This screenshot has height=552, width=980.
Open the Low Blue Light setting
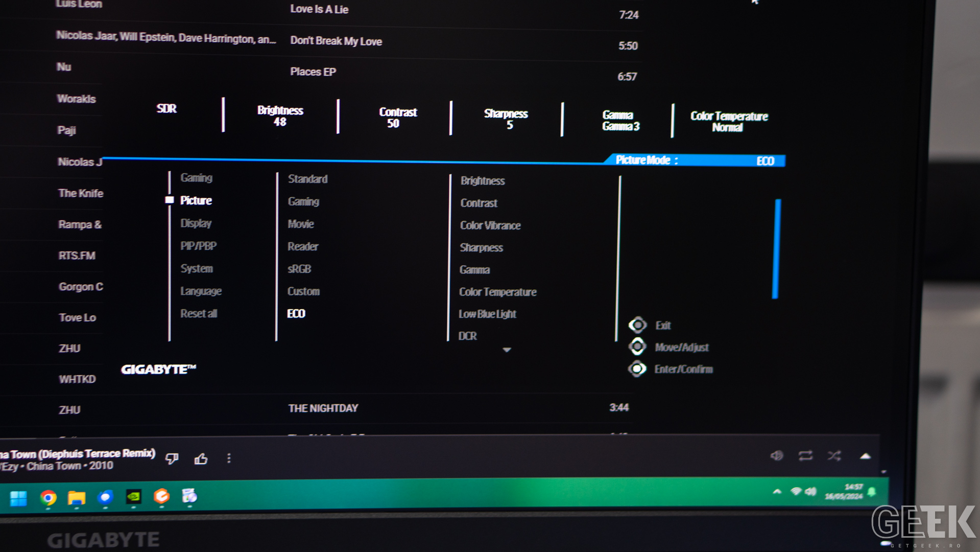487,314
